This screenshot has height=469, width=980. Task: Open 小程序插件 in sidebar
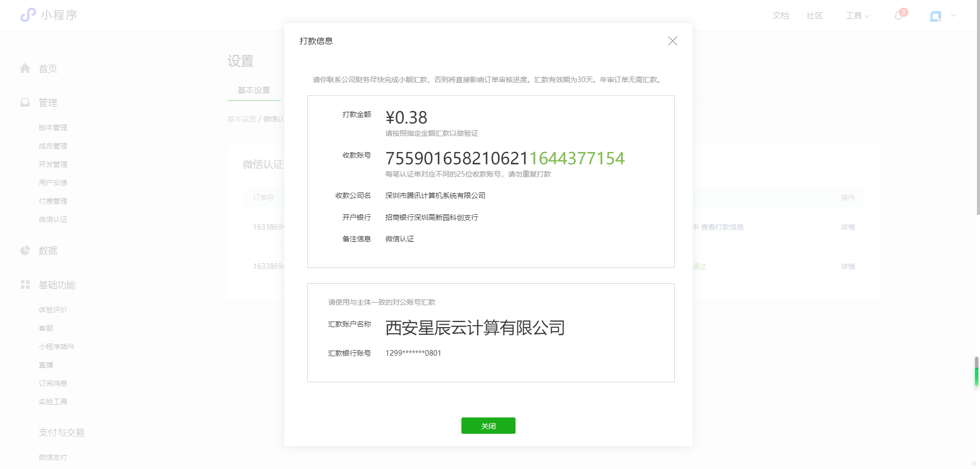point(57,347)
